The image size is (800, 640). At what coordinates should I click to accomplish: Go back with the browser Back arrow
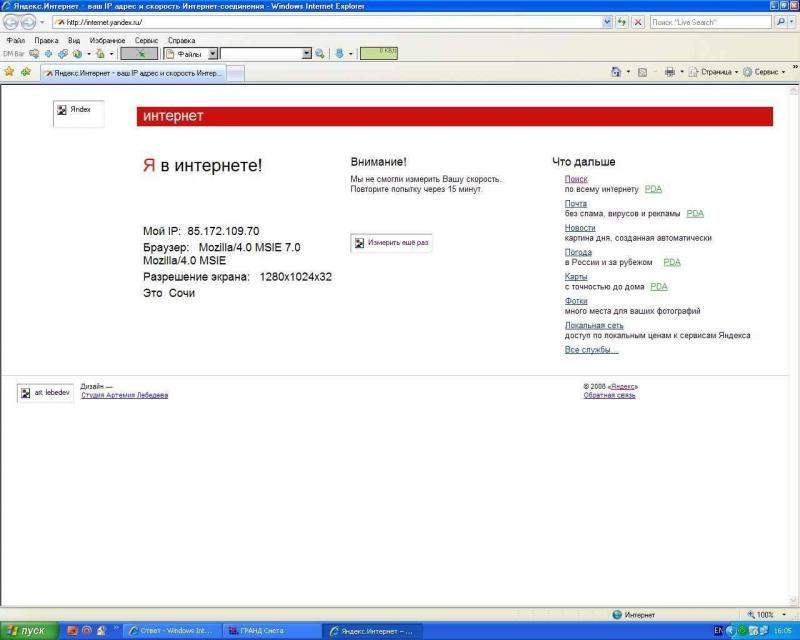(x=11, y=22)
